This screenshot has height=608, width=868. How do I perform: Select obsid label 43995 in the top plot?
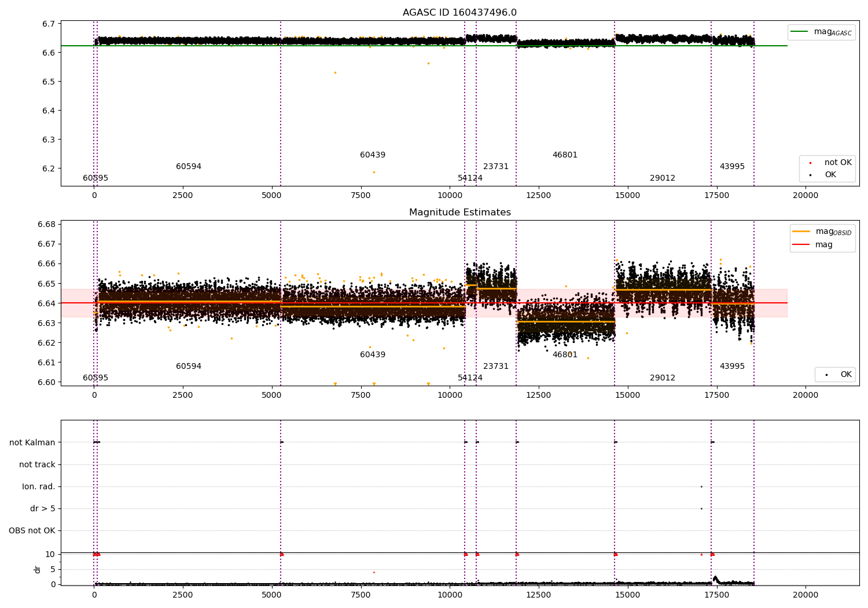point(732,167)
